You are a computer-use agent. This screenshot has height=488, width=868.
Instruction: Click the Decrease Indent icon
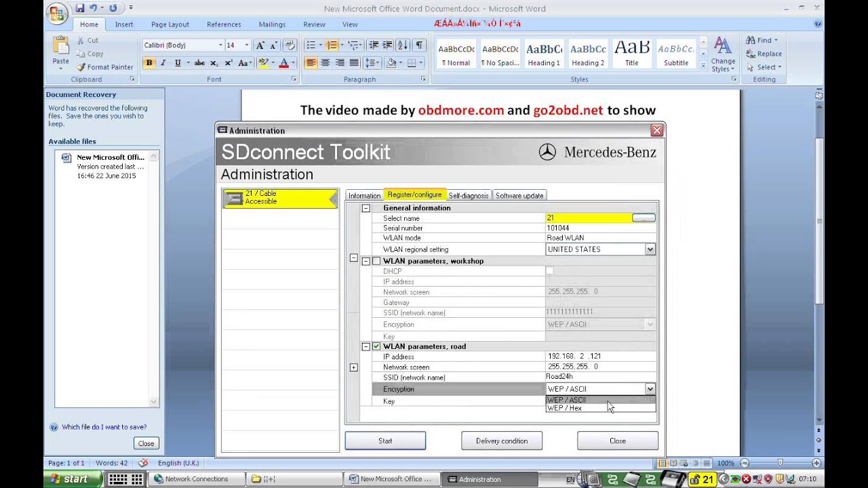coord(374,45)
